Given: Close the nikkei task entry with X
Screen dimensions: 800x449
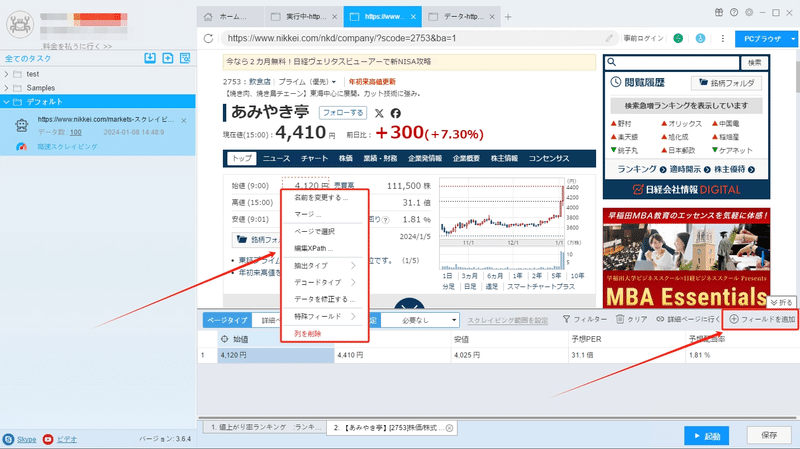Looking at the screenshot, I should [184, 120].
